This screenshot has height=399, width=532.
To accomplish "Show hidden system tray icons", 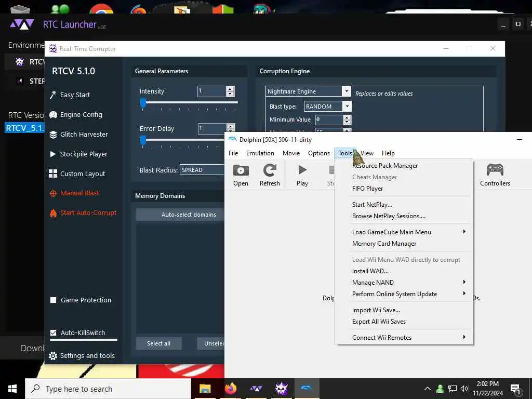I will coord(428,389).
